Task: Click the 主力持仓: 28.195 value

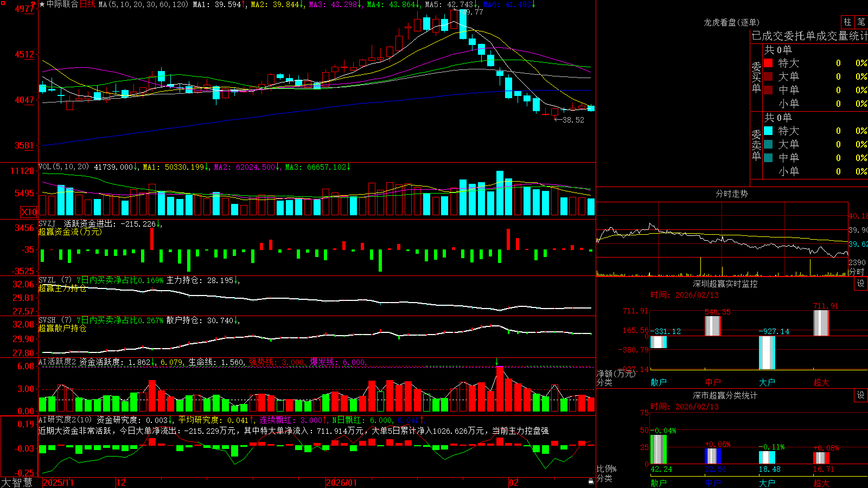Action: (201, 280)
